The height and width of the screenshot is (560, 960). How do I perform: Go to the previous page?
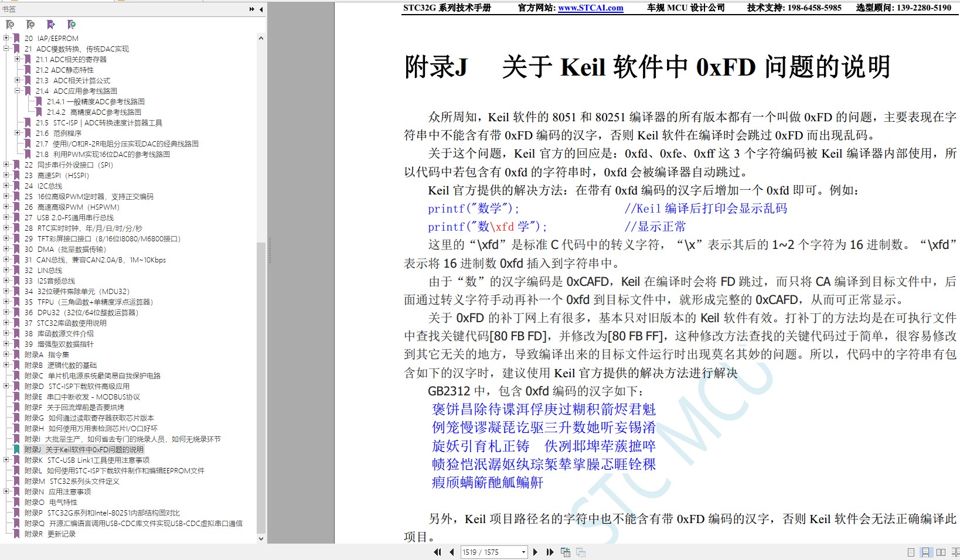coord(451,552)
